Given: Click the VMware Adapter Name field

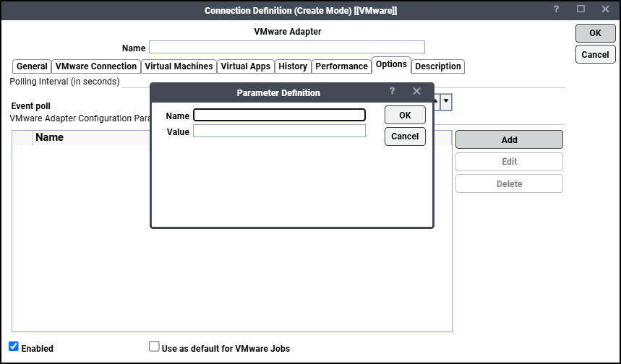Looking at the screenshot, I should coord(286,48).
